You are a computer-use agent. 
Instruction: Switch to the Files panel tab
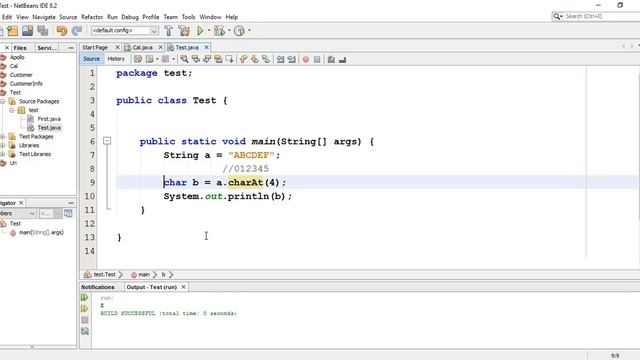click(x=20, y=48)
